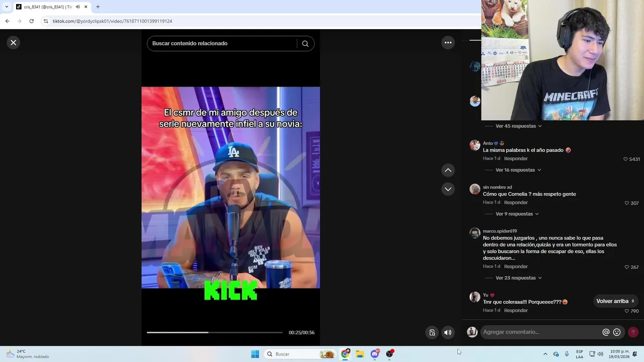Like sin nombre xd's comment heart 307

(x=627, y=203)
